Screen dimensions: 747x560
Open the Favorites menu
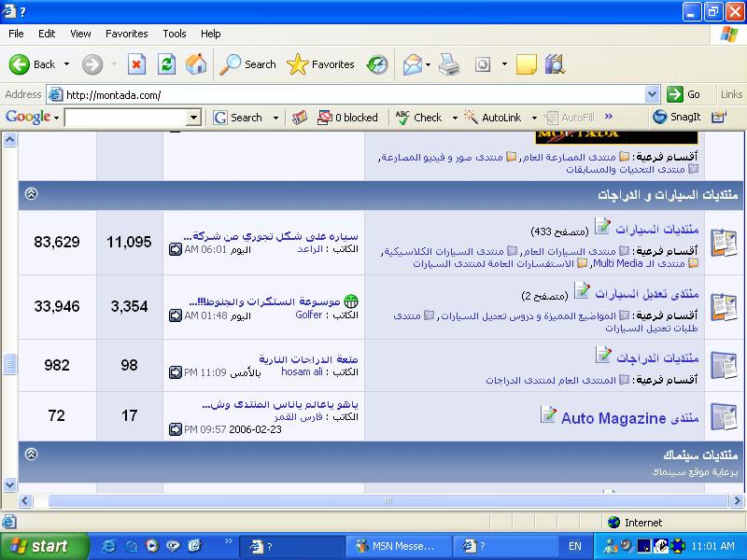(126, 34)
